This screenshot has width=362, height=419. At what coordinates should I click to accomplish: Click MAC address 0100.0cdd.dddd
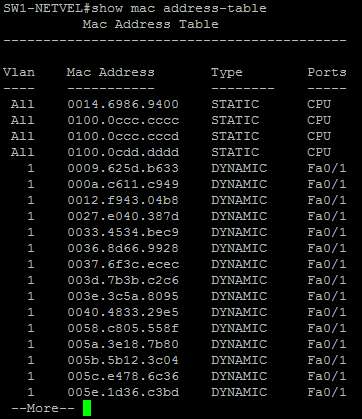point(123,152)
